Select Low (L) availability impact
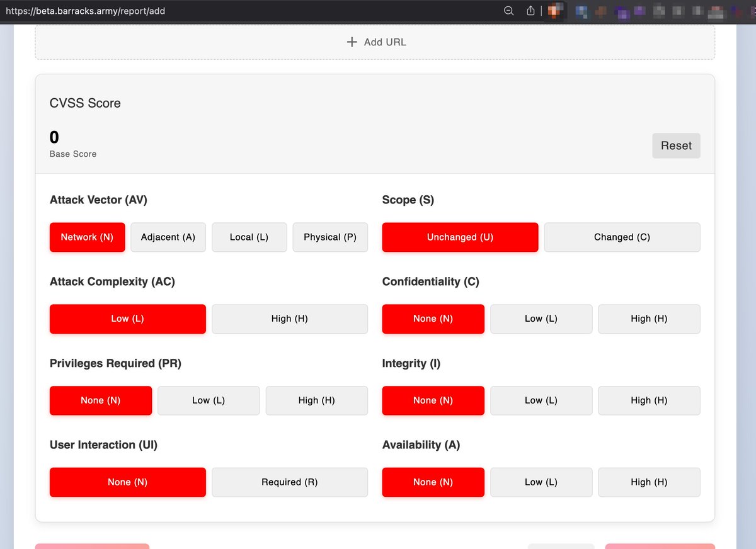 coord(541,482)
